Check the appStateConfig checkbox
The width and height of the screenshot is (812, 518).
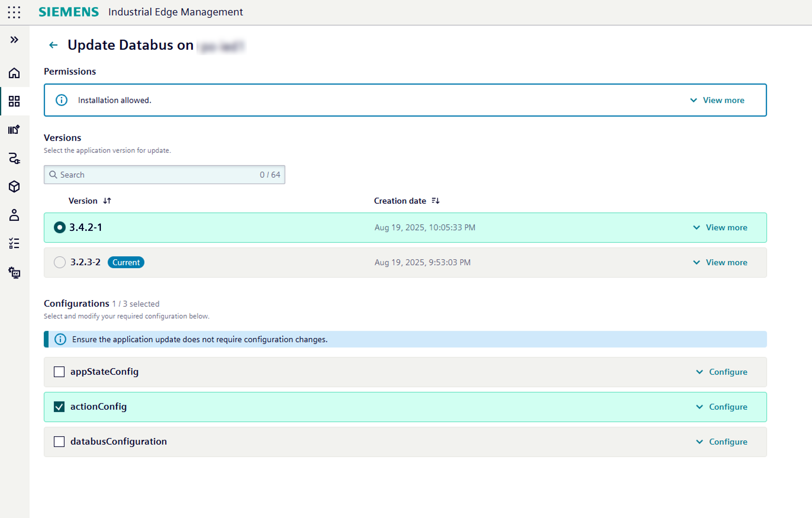pyautogui.click(x=59, y=372)
